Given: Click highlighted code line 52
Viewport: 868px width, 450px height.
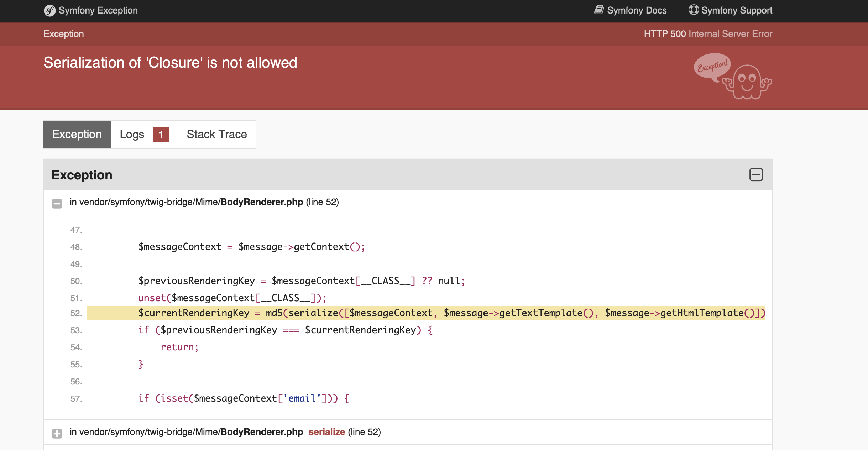Looking at the screenshot, I should pos(426,313).
